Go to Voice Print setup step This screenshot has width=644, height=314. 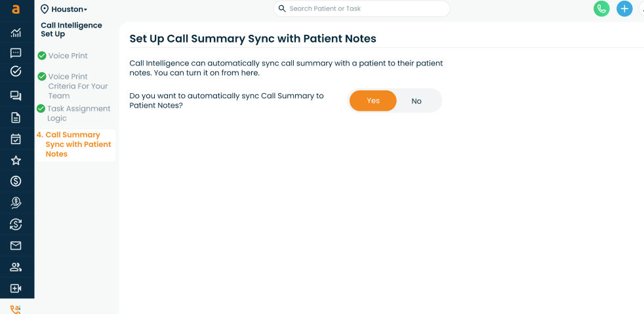click(x=68, y=56)
